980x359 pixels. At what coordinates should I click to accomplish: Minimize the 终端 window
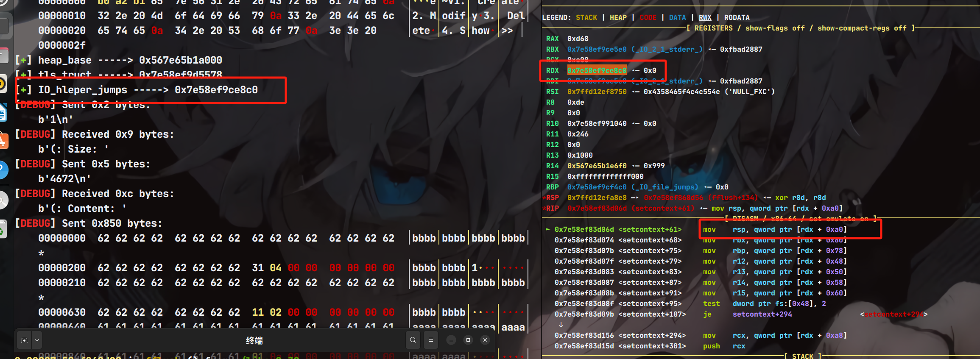451,340
